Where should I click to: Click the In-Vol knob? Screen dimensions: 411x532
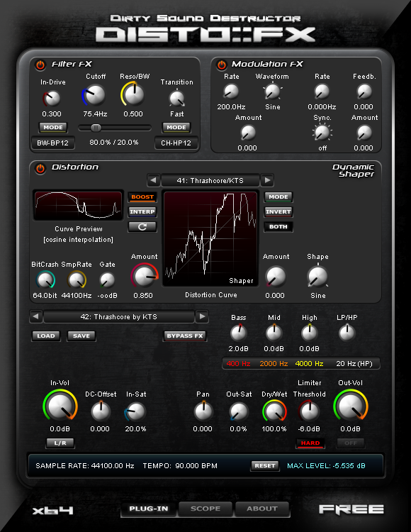(60, 406)
